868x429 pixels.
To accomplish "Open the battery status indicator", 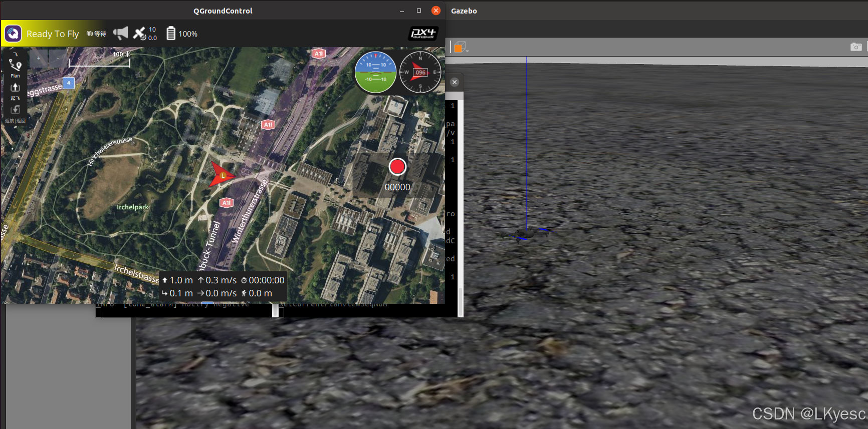I will [181, 34].
